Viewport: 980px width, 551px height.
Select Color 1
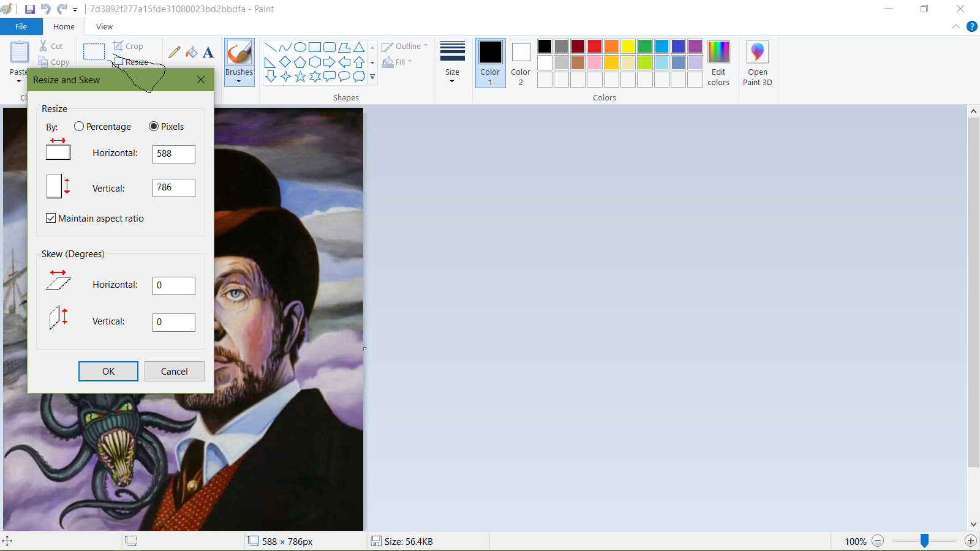click(490, 63)
